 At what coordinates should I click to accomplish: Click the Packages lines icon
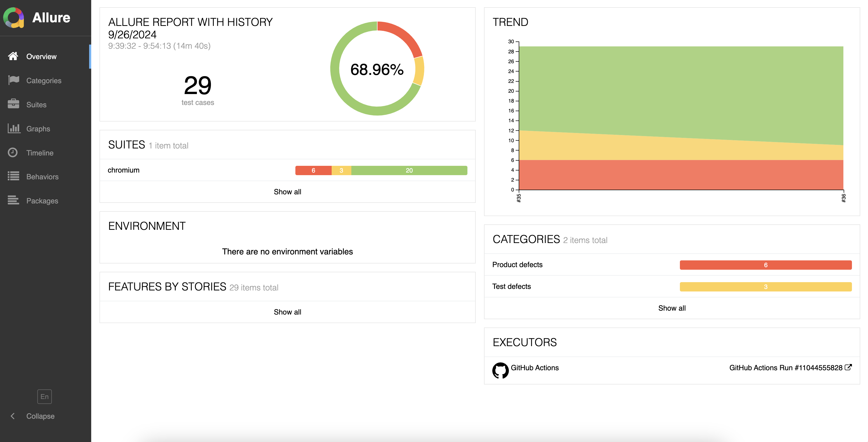tap(13, 201)
